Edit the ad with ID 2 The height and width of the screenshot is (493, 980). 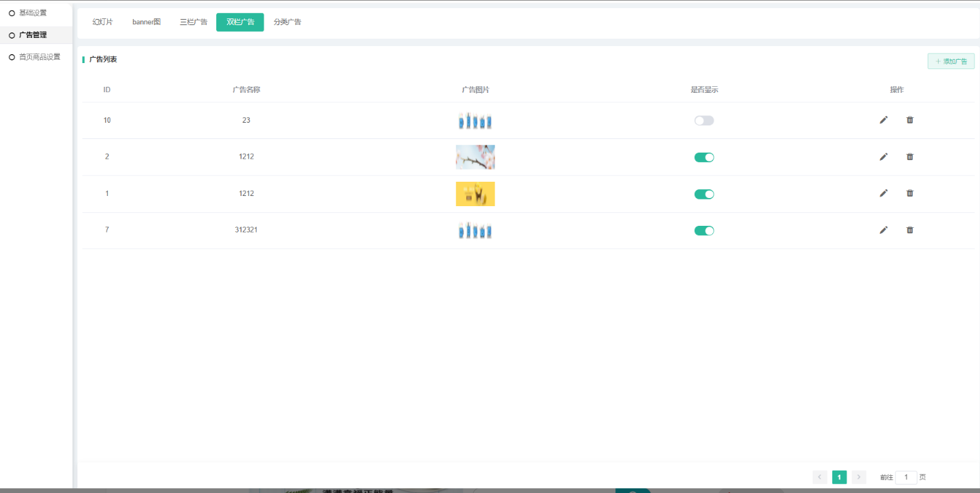(x=883, y=157)
